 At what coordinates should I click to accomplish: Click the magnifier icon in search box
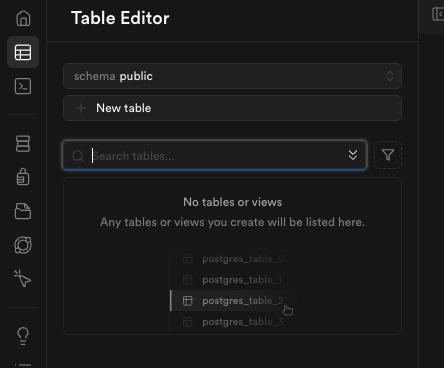78,156
